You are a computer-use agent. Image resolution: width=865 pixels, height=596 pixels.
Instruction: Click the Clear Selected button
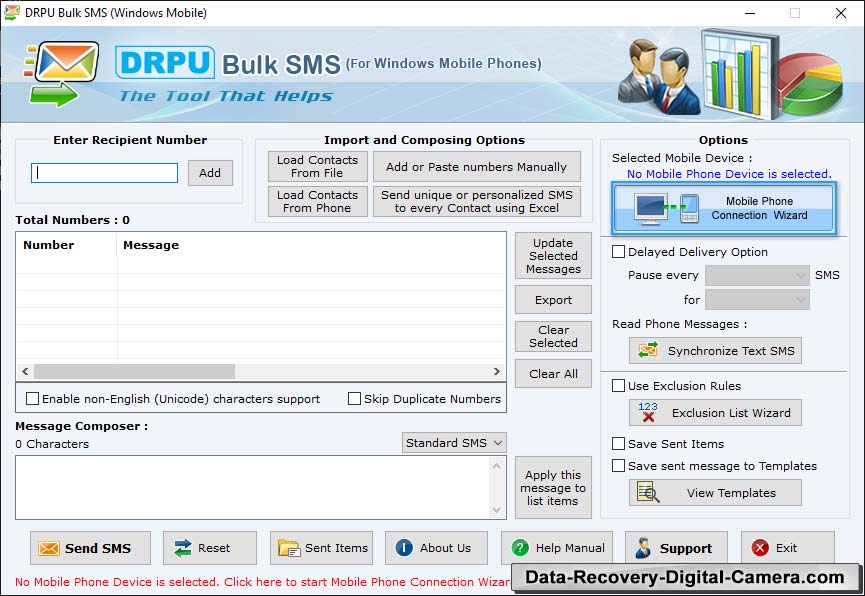coord(553,336)
